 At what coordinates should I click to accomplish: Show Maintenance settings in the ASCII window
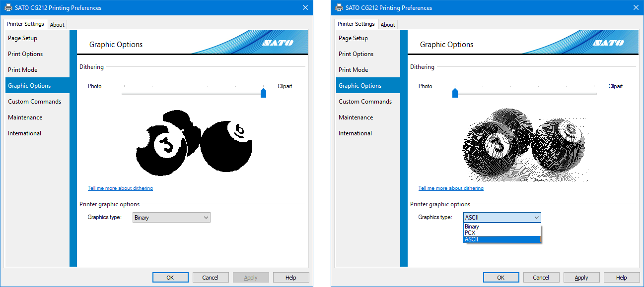368,117
